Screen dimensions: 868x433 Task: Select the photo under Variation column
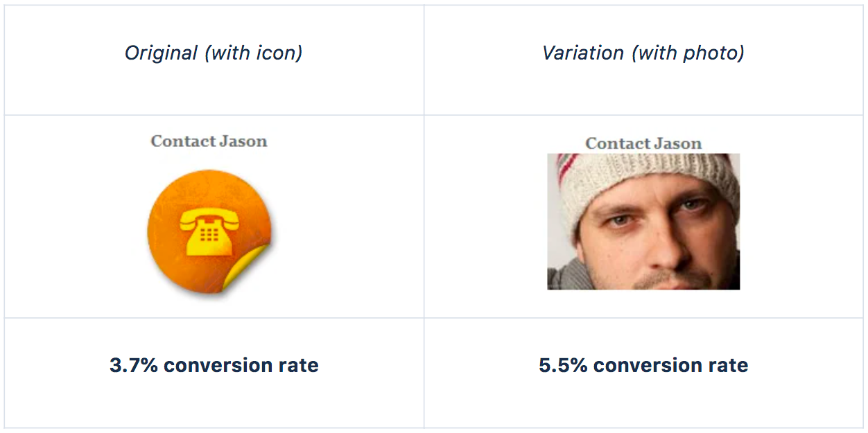pyautogui.click(x=643, y=222)
